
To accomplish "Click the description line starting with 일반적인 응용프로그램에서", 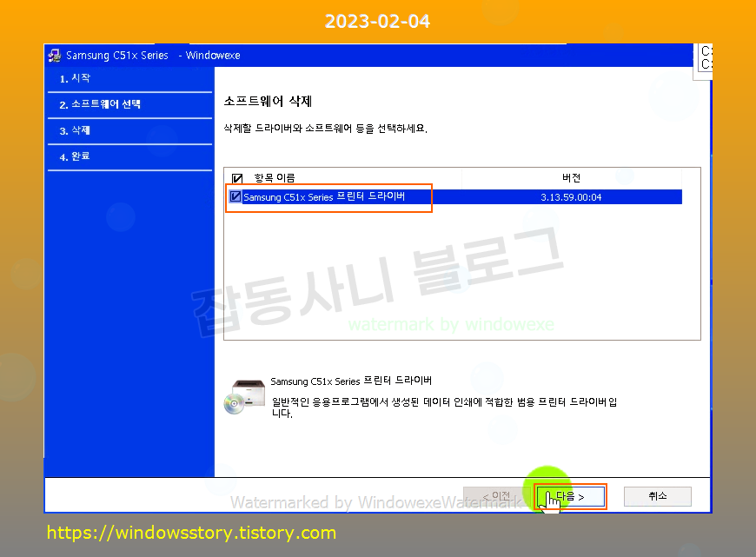I will tap(444, 408).
